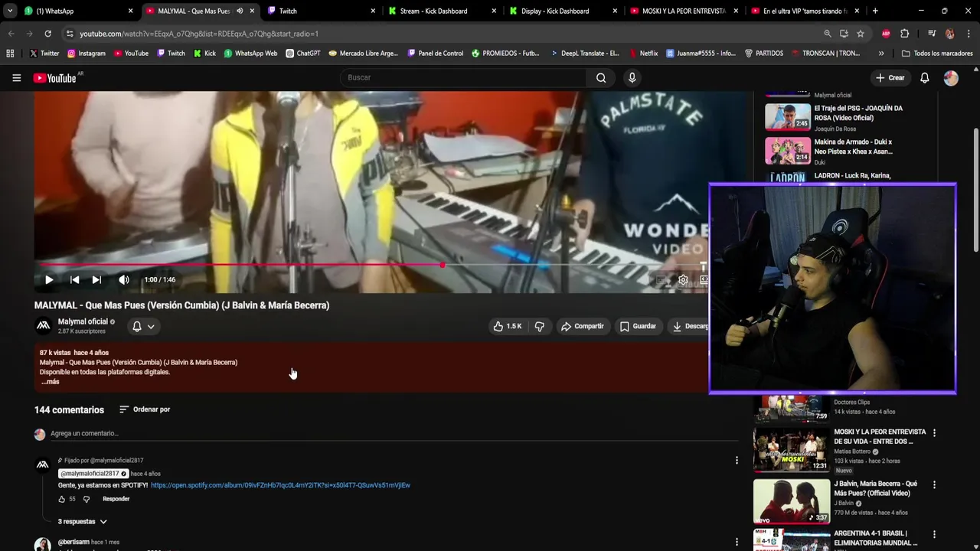Like the video with thumbs up
Screen dimensions: 980x551
pyautogui.click(x=508, y=326)
